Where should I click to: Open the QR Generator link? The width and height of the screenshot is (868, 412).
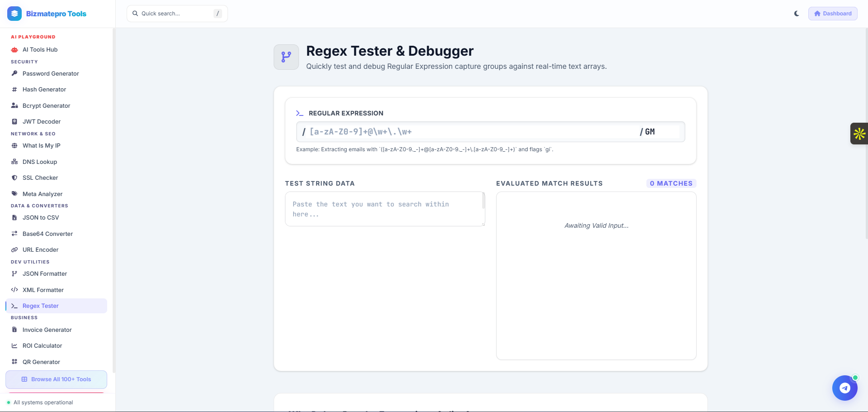(56, 362)
